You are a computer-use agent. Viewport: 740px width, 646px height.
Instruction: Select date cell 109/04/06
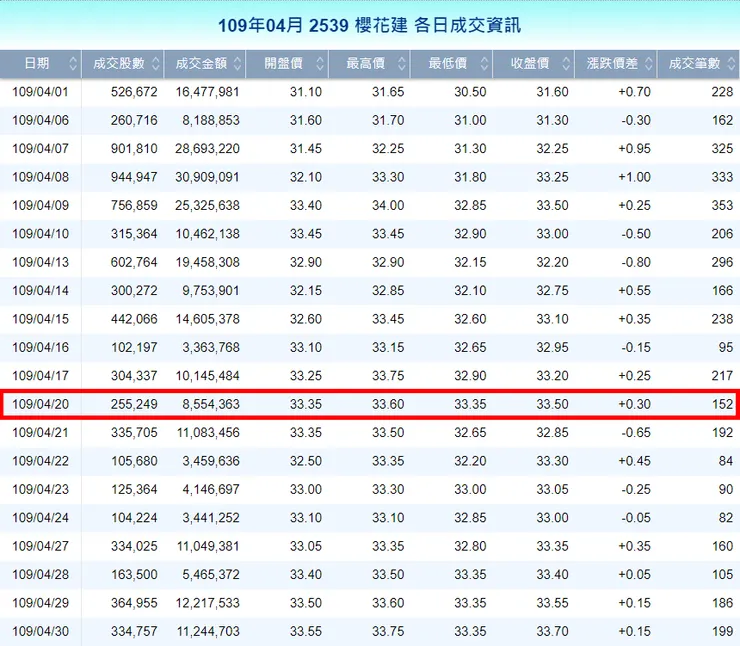41,120
